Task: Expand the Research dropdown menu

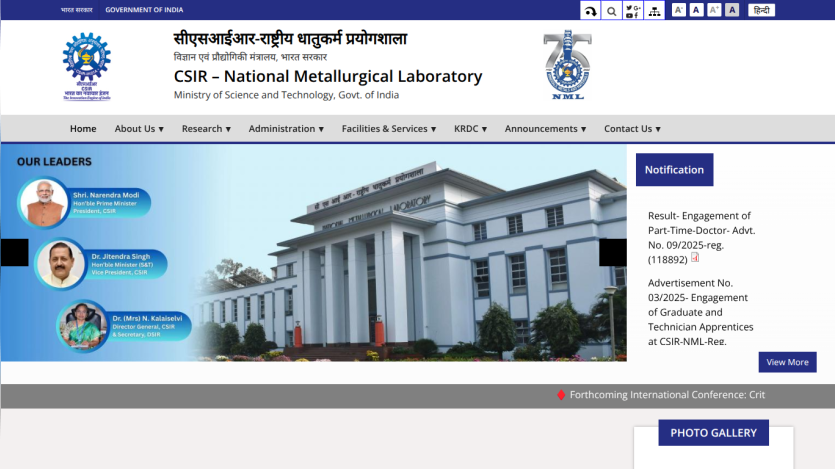Action: tap(206, 129)
